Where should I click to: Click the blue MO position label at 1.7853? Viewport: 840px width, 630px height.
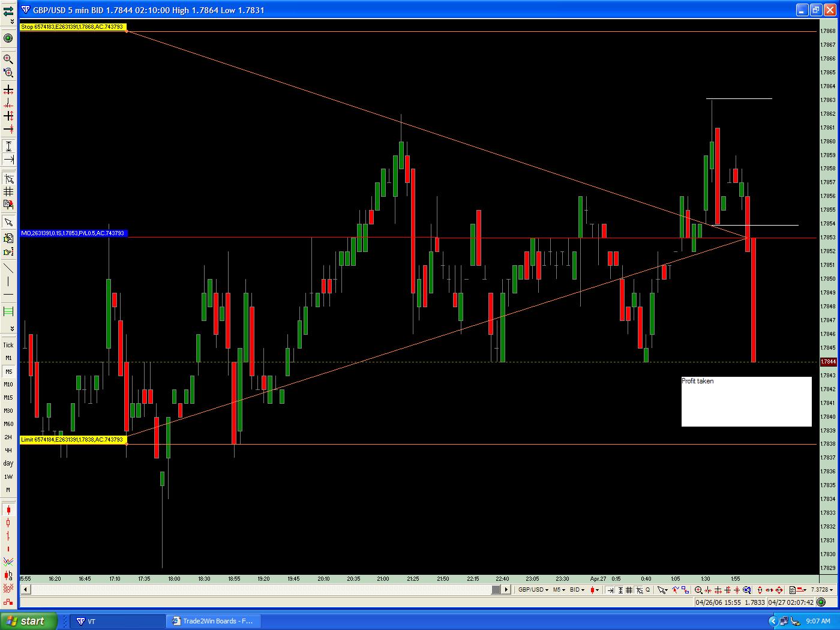coord(74,233)
